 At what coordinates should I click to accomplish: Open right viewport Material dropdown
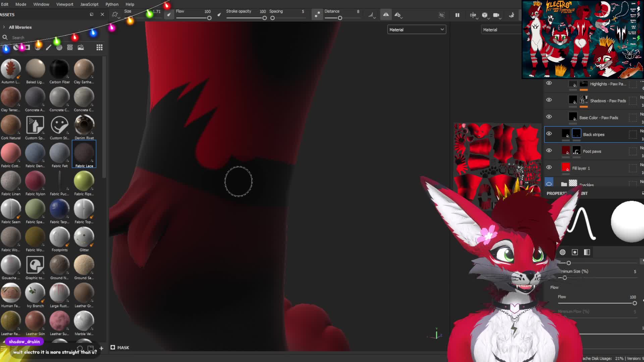tap(501, 30)
